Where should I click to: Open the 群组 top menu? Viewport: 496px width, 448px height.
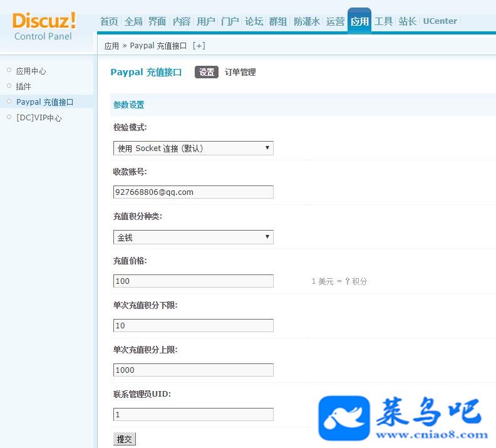[277, 21]
